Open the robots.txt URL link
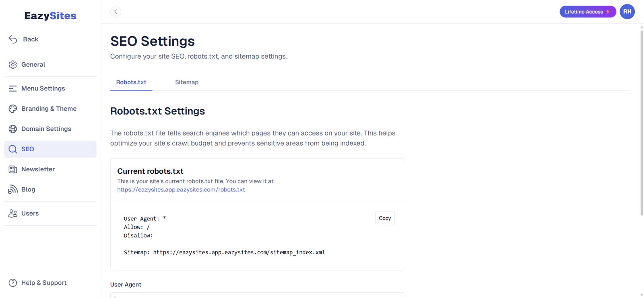Screen dimensions: 644x298 (x=181, y=190)
